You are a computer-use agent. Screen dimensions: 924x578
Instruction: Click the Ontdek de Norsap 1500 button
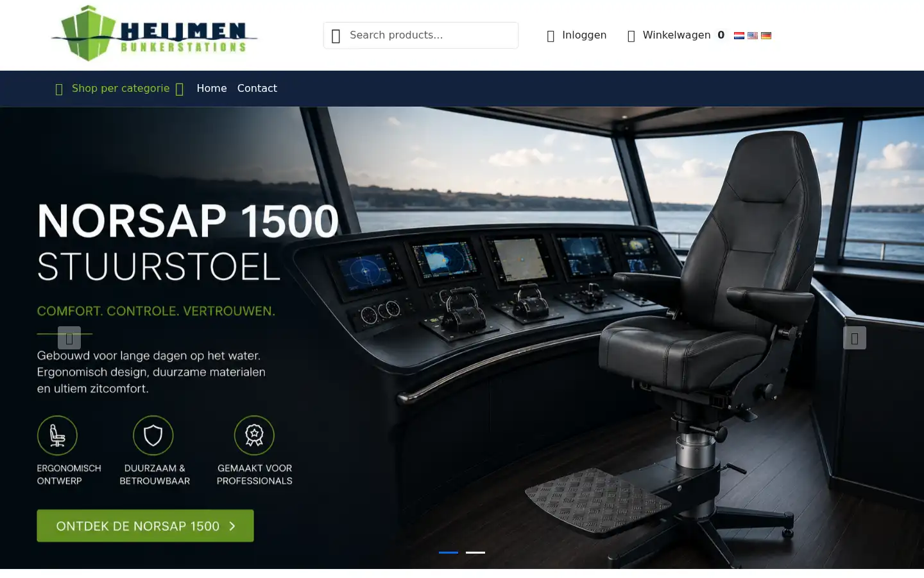145,525
